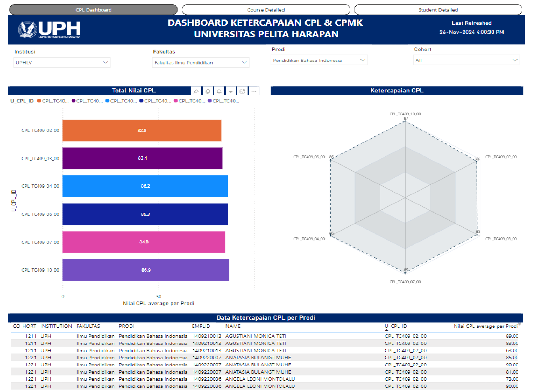Click dark purple legend swatch
This screenshot has width=535, height=392.
coord(74,101)
